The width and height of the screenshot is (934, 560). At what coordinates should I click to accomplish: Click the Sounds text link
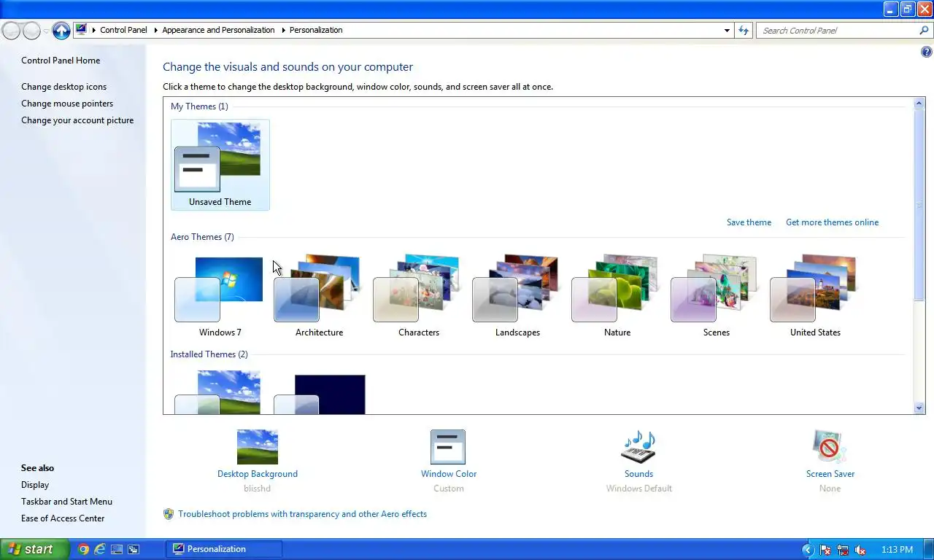tap(638, 474)
